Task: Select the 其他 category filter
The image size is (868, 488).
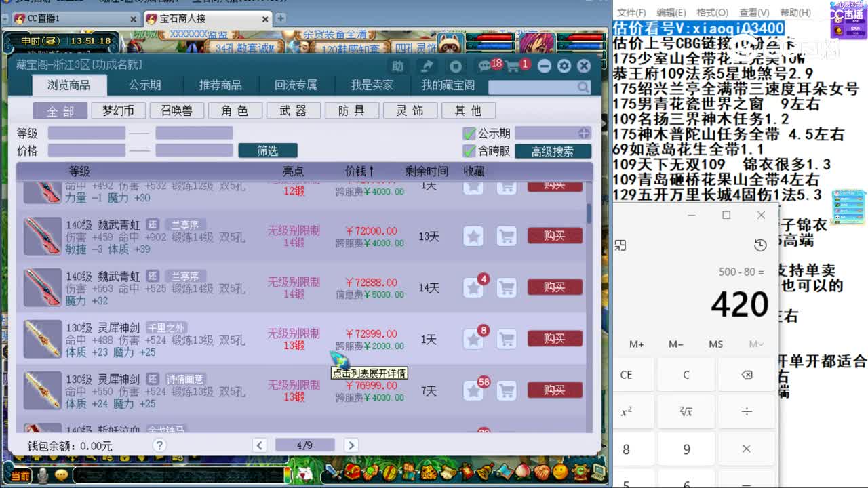Action: click(468, 110)
